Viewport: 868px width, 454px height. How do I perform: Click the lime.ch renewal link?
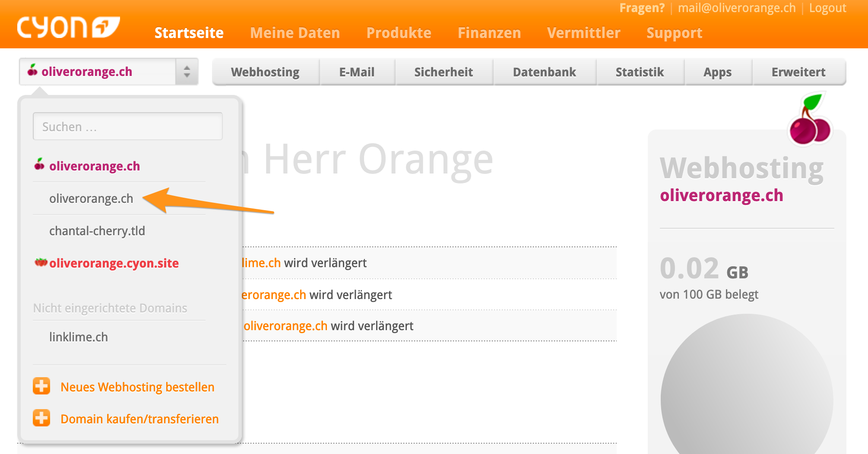(x=261, y=263)
